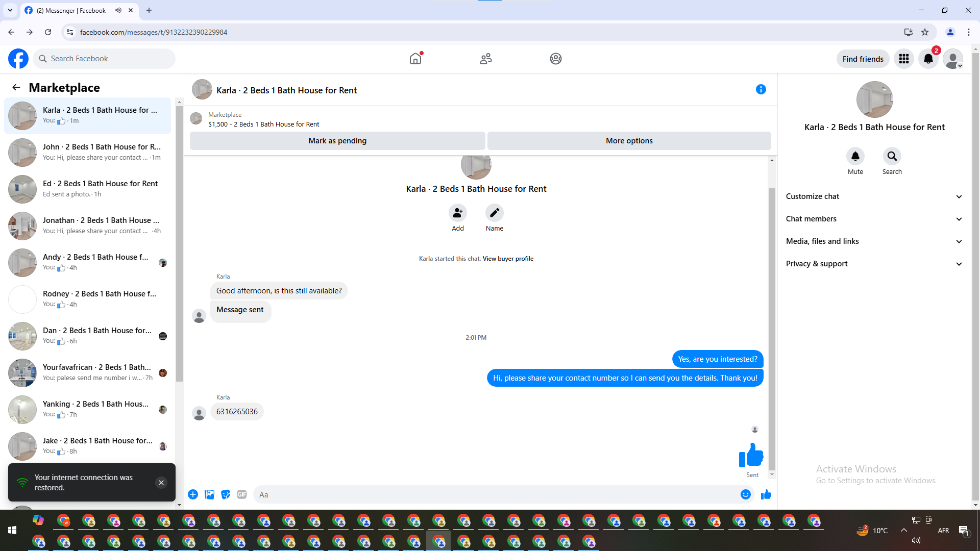
Task: Open View buyer profile link
Action: (x=508, y=259)
